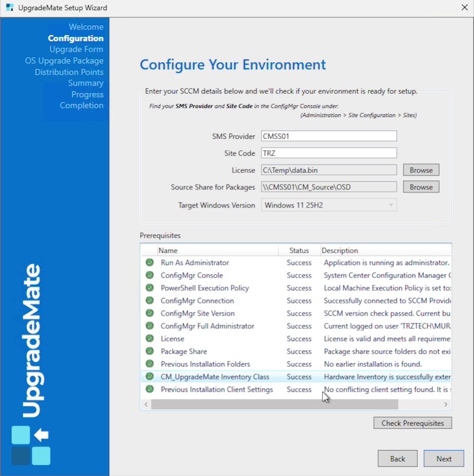Click the status icon for PowerShell Execution Policy
Image resolution: width=474 pixels, height=476 pixels.
coord(150,288)
